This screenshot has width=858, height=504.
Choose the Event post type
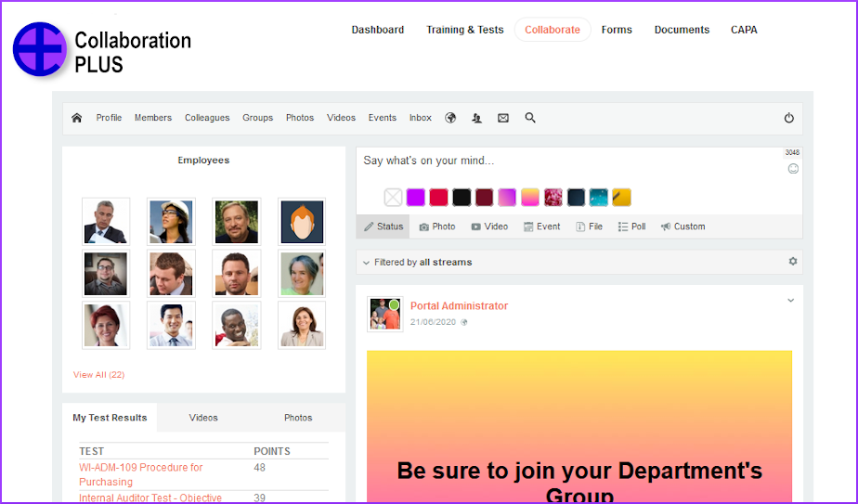542,226
